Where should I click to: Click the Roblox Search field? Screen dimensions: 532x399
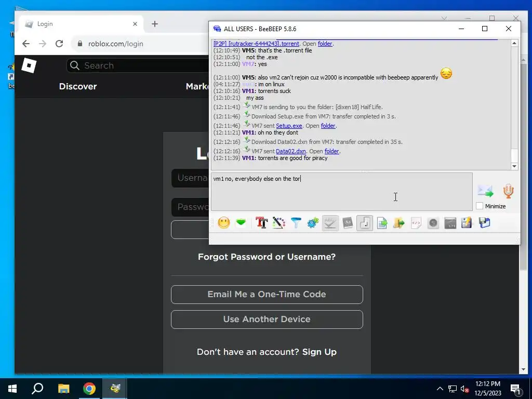click(137, 65)
